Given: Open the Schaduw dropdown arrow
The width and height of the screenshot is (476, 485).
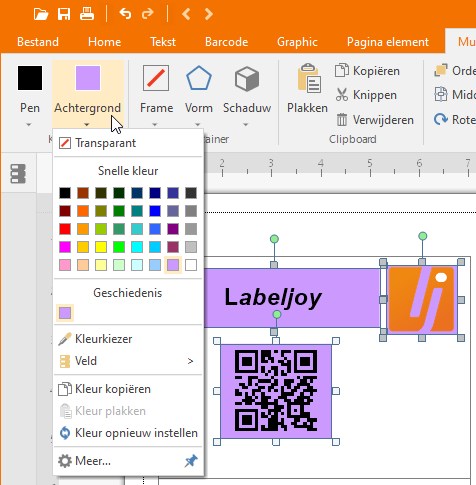Looking at the screenshot, I should 246,125.
